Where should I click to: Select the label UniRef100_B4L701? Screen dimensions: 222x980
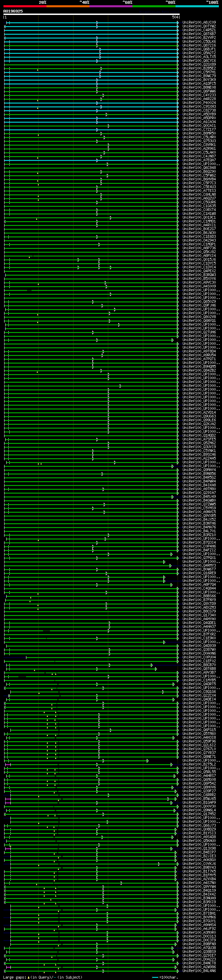[x=199, y=531]
